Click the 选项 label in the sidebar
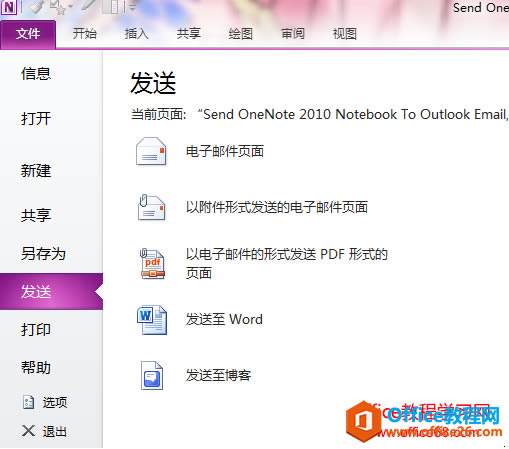Image resolution: width=509 pixels, height=449 pixels. click(x=55, y=403)
